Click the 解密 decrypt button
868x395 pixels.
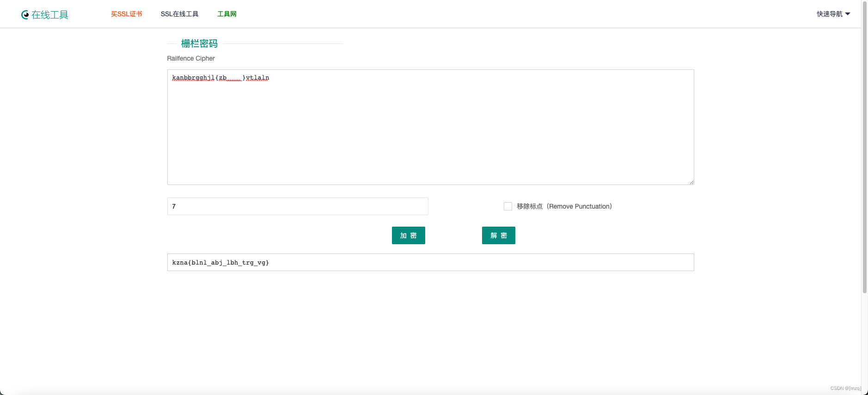pyautogui.click(x=499, y=235)
